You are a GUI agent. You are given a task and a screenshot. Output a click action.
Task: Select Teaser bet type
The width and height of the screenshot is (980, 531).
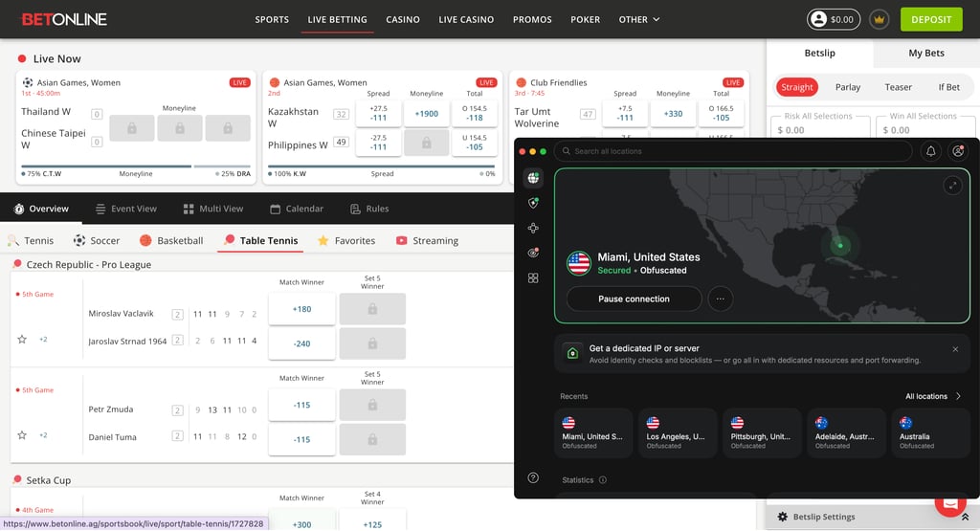click(898, 87)
